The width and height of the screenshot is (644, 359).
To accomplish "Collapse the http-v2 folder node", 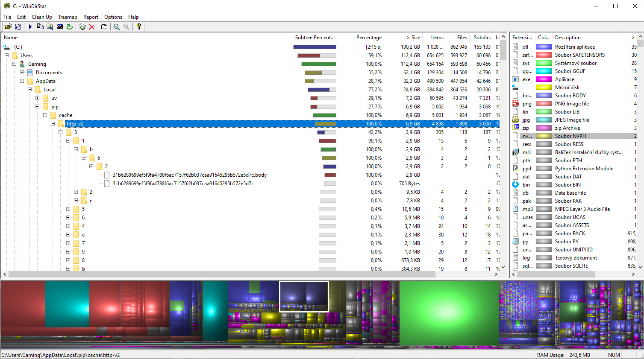I will 53,124.
